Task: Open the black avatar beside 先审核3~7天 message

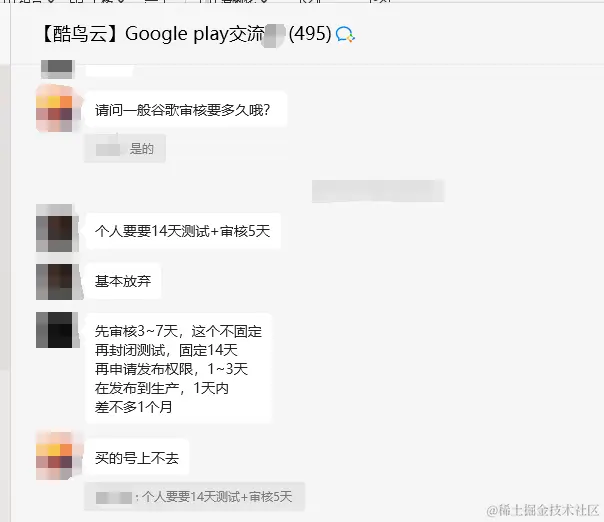Action: click(54, 330)
